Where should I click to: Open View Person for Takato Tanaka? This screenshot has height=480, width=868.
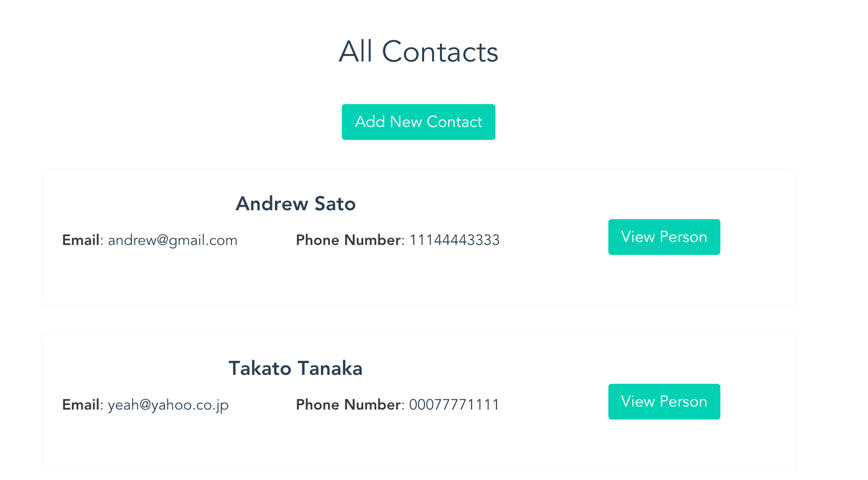[x=664, y=402]
